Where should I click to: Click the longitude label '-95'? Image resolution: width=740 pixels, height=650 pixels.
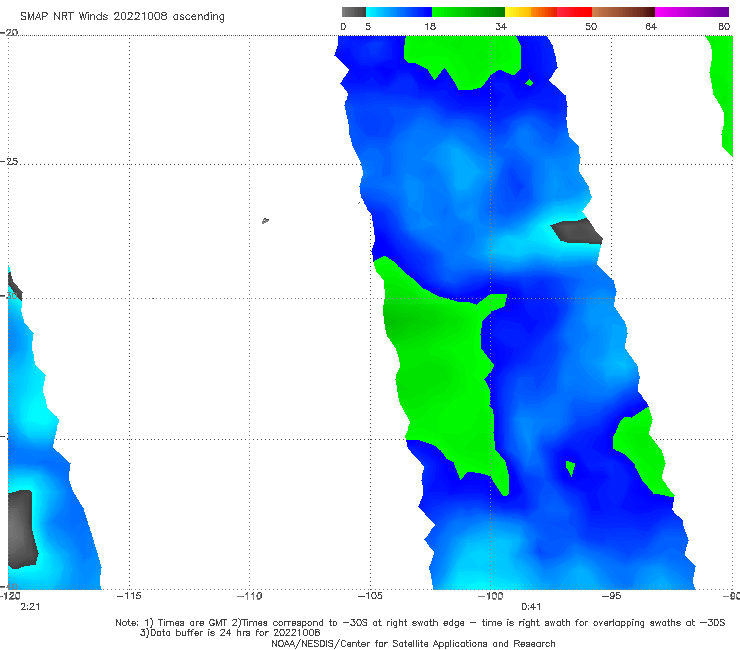tap(611, 596)
